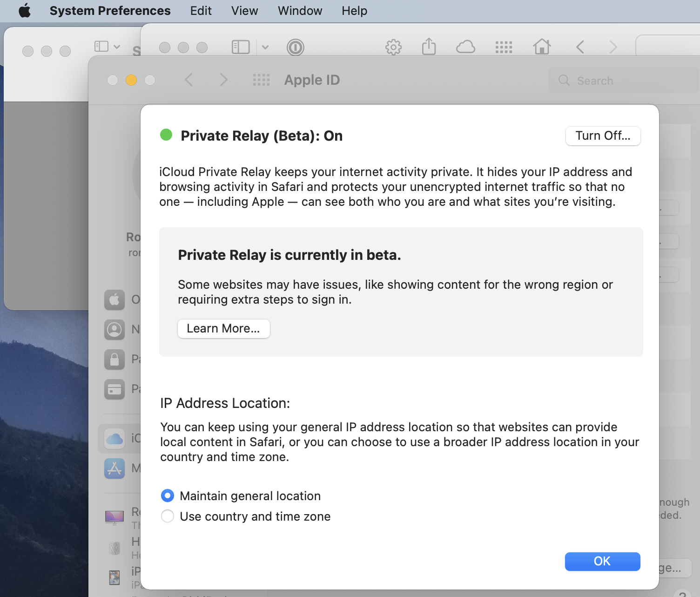
Task: Toggle the Safari sidebar button
Action: [x=241, y=47]
